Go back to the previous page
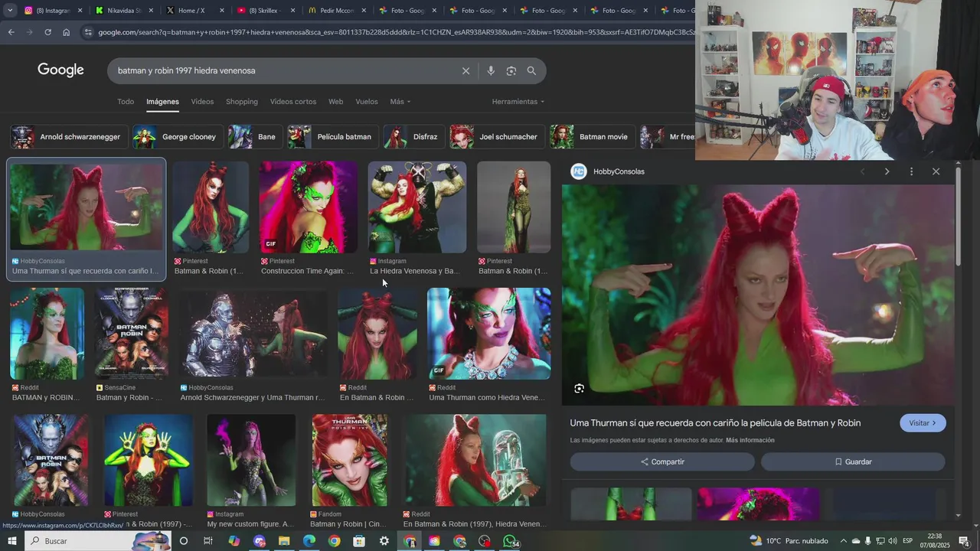 point(11,32)
